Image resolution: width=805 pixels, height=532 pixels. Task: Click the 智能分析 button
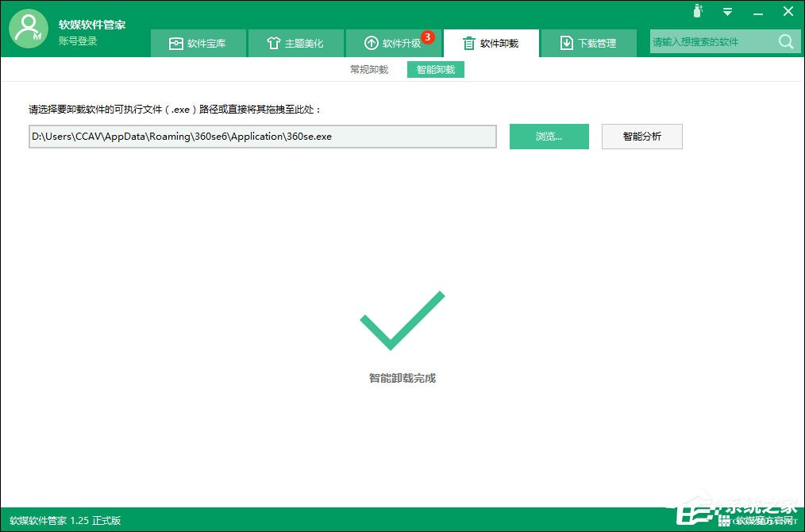(x=641, y=137)
